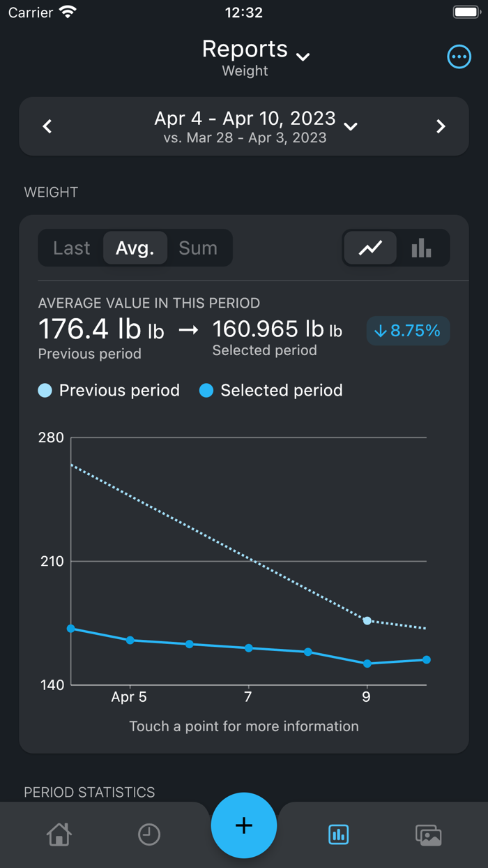
Task: Enable the Avg. aggregation mode
Action: coord(135,248)
